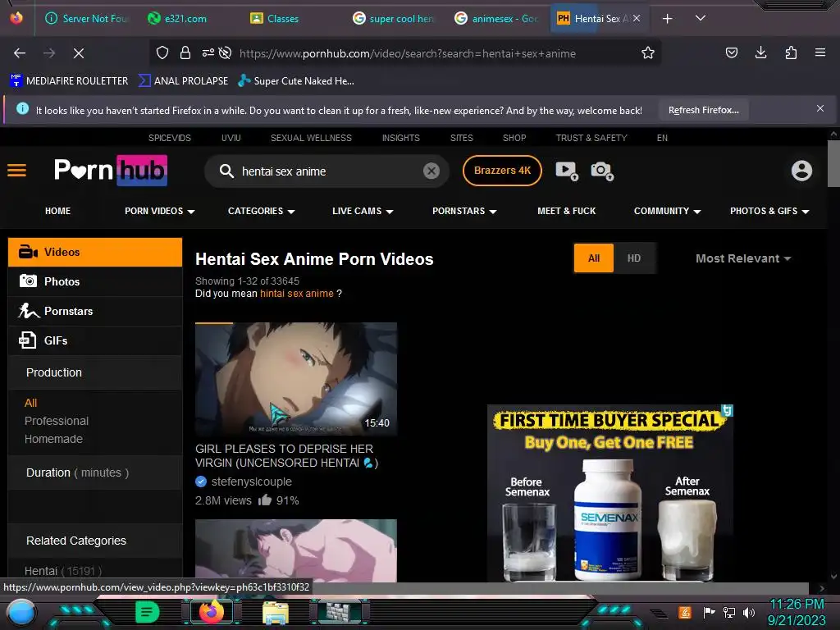Viewport: 840px width, 630px height.
Task: Click the forward navigation arrow
Action: pyautogui.click(x=49, y=53)
